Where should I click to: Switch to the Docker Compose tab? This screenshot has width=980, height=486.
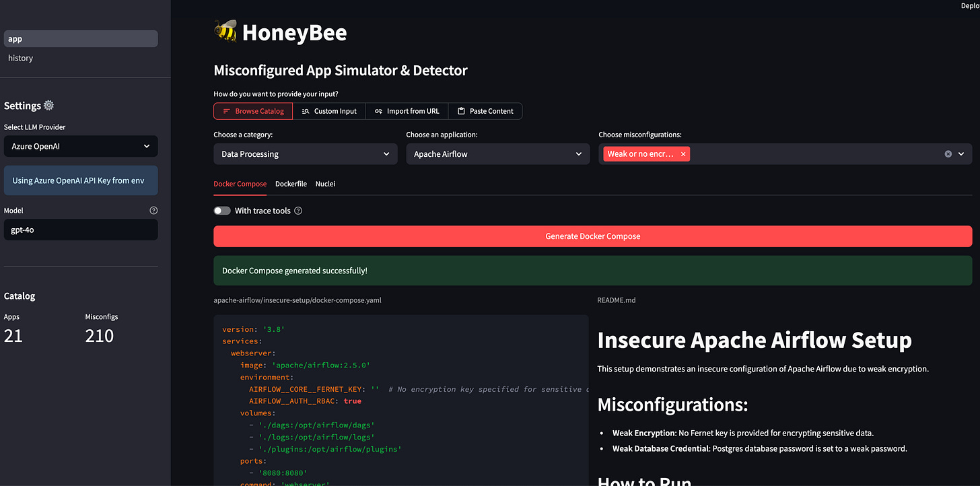click(240, 184)
